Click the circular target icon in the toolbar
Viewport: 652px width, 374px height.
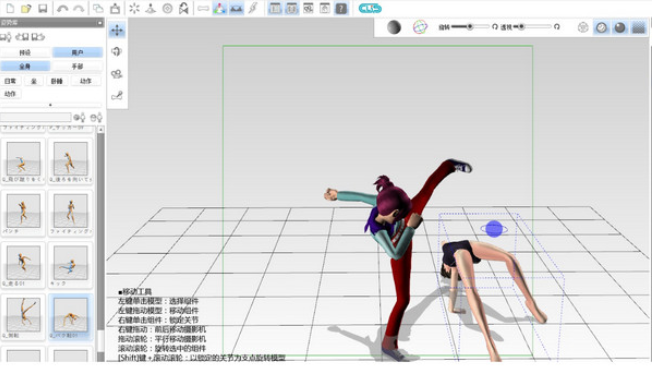pyautogui.click(x=167, y=8)
